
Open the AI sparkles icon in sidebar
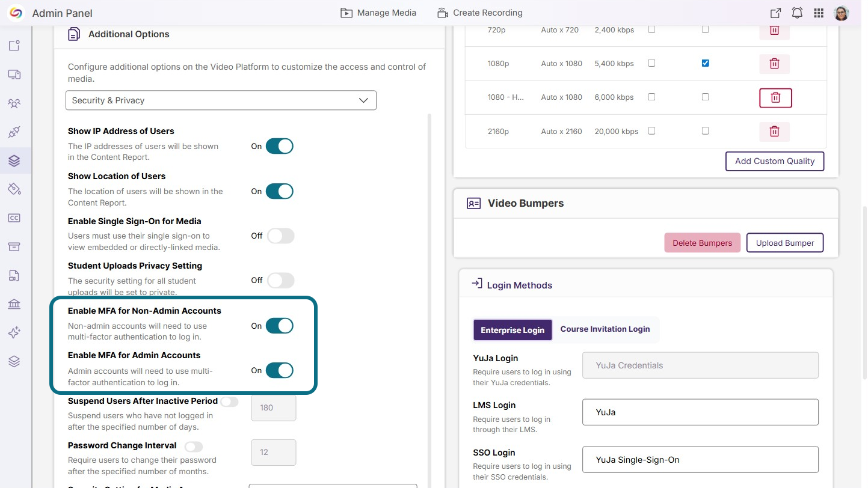tap(14, 333)
